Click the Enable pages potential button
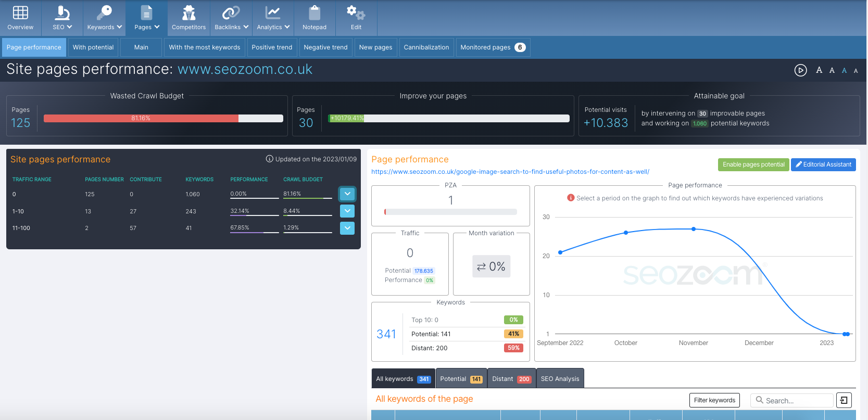Screen dimensions: 868x420 (x=753, y=164)
